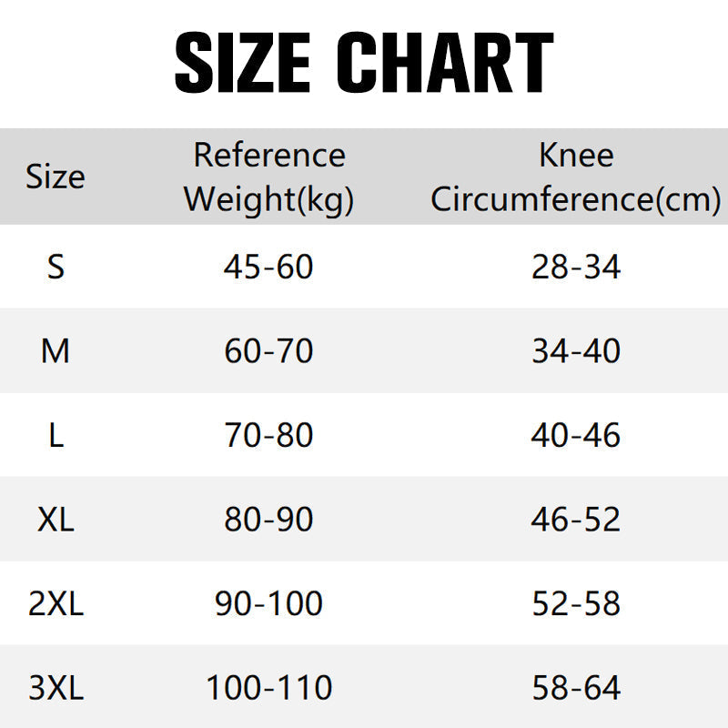Click the 45-60 weight value
Viewport: 728px width, 728px height.
click(268, 267)
